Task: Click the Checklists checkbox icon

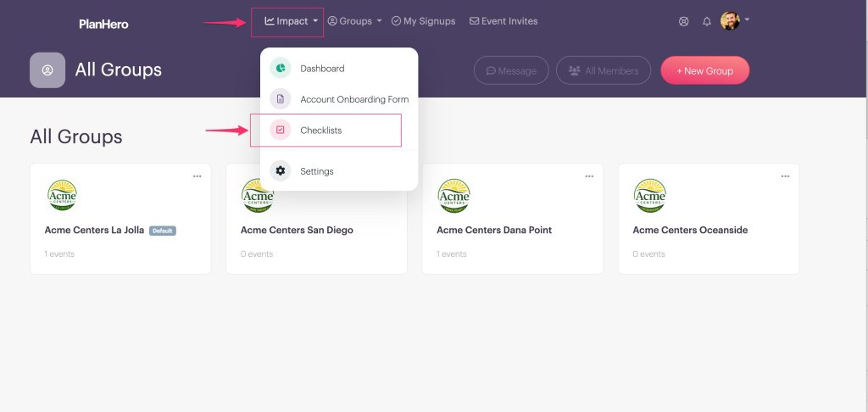Action: point(280,131)
